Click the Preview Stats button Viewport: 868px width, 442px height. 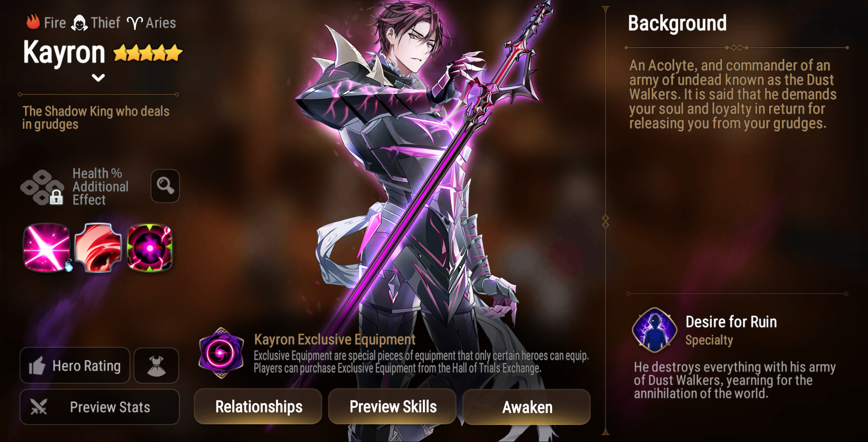click(100, 407)
